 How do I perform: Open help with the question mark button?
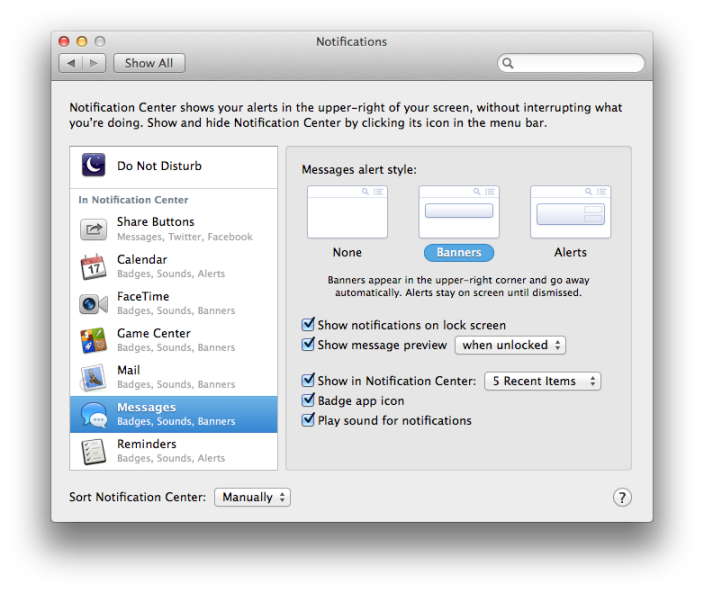pyautogui.click(x=622, y=497)
